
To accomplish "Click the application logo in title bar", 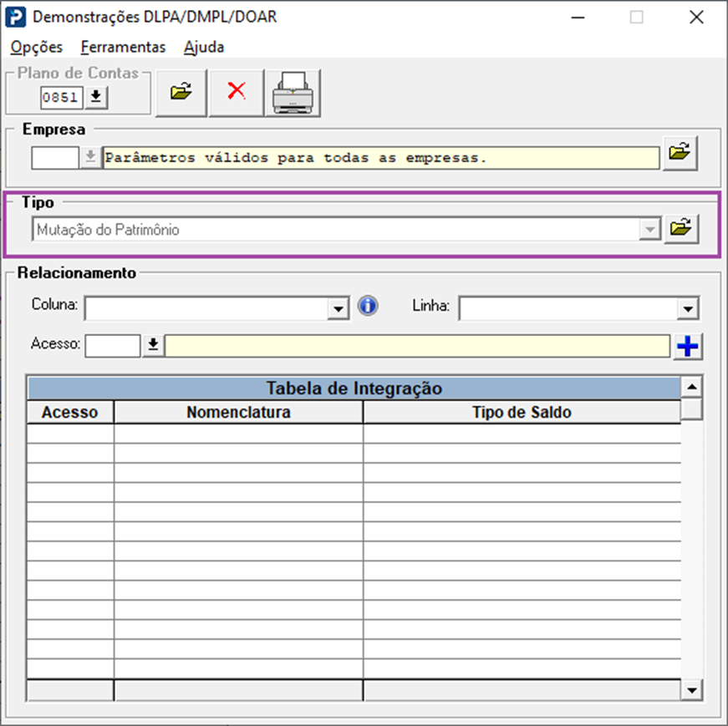I will click(x=15, y=18).
